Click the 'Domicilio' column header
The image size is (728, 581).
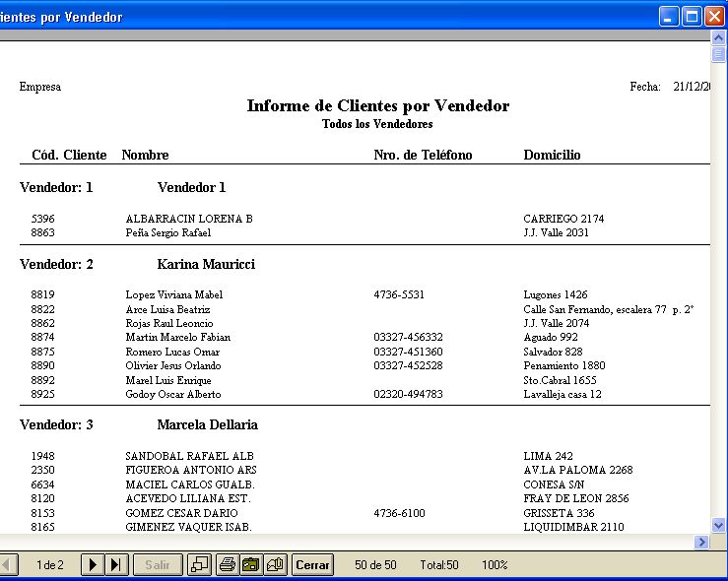pyautogui.click(x=552, y=155)
